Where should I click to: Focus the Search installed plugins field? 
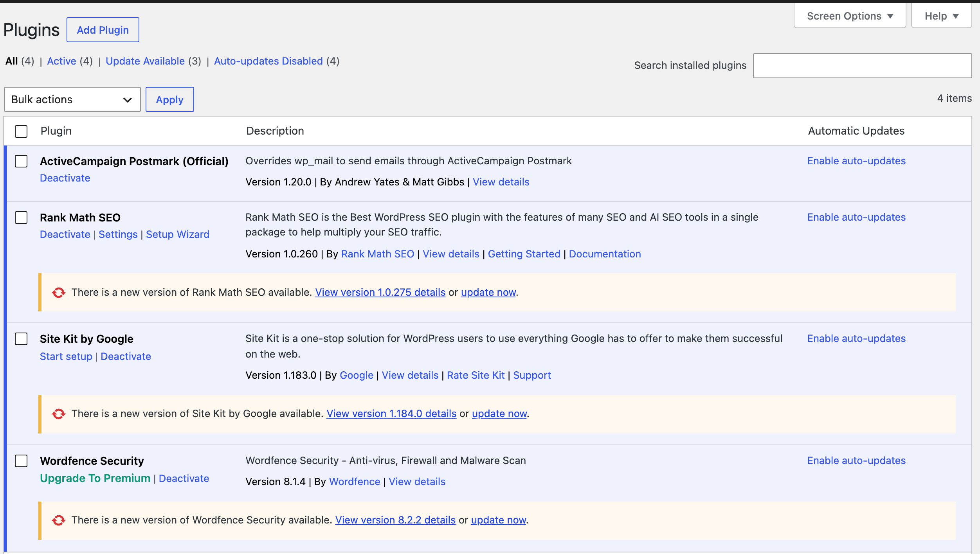click(x=863, y=66)
